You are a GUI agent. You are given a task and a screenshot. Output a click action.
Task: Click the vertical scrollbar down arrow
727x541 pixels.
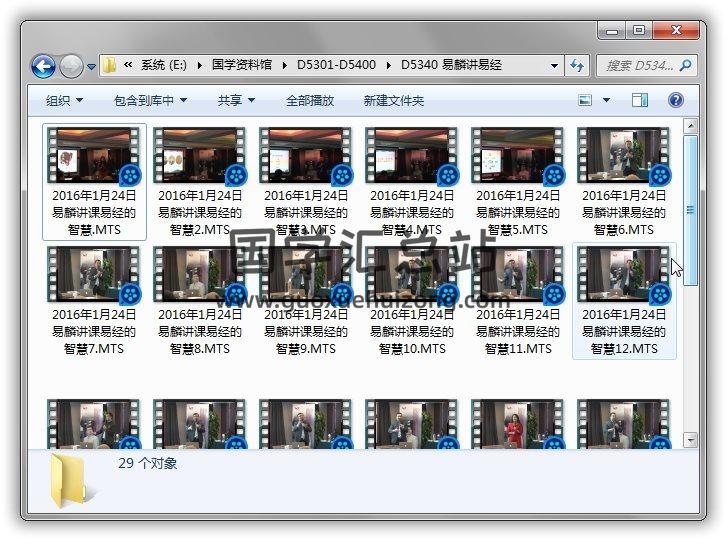pos(690,439)
